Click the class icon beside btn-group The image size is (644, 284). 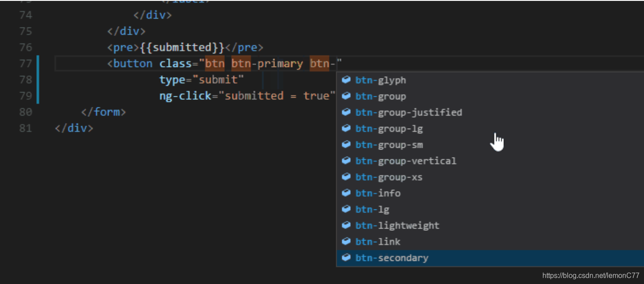(346, 96)
